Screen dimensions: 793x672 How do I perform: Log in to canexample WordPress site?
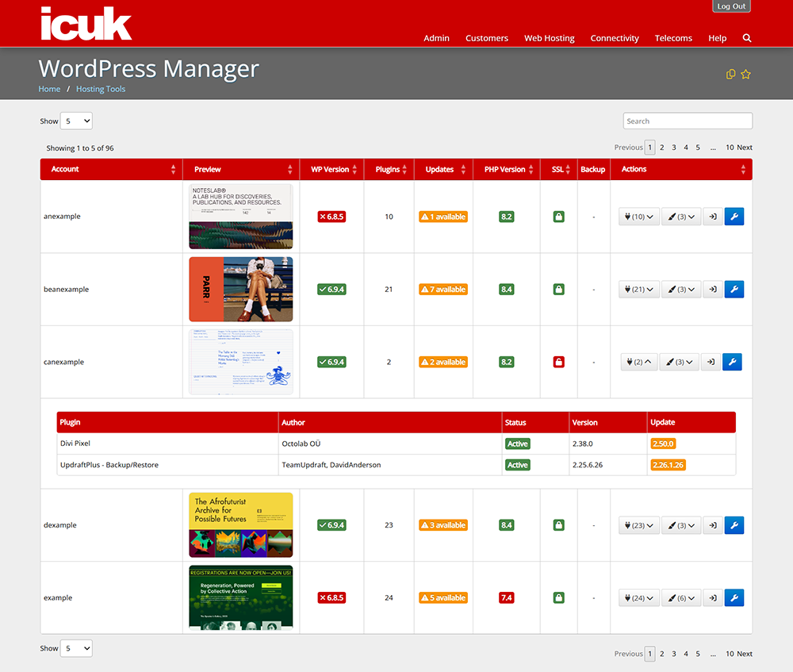point(711,362)
